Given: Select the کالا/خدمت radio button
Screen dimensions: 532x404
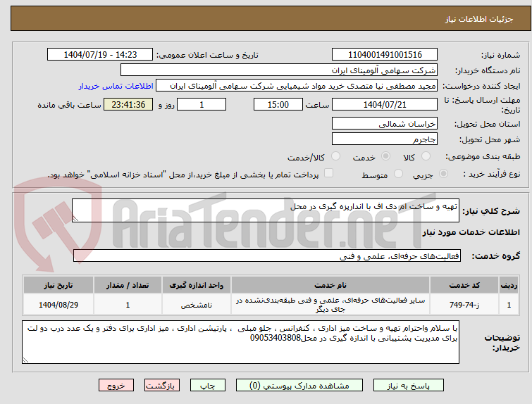Looking at the screenshot, I should tap(335, 156).
